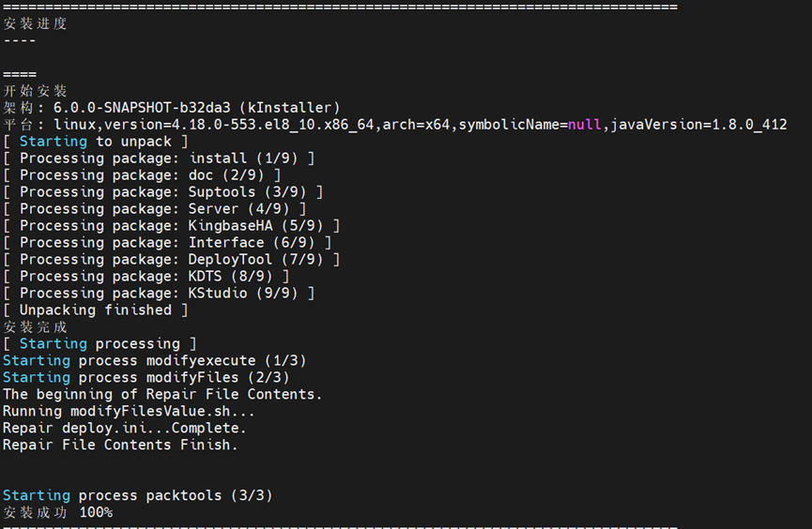Click the 'Processing package: DeployTool (7/9)' line
The image size is (812, 529).
pyautogui.click(x=172, y=260)
